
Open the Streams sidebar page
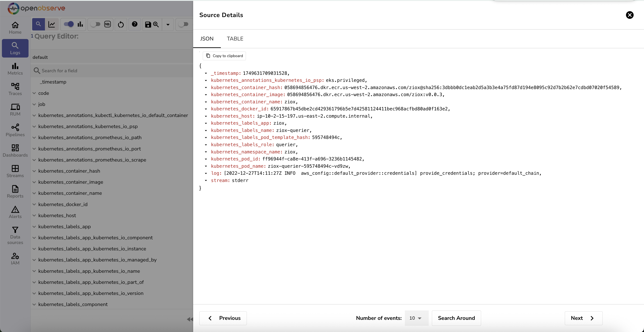tap(15, 171)
